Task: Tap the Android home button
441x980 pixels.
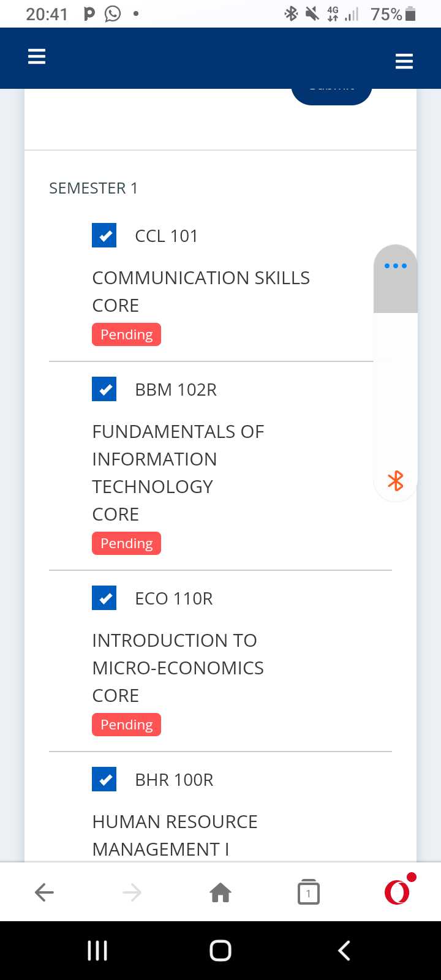Action: [x=221, y=951]
